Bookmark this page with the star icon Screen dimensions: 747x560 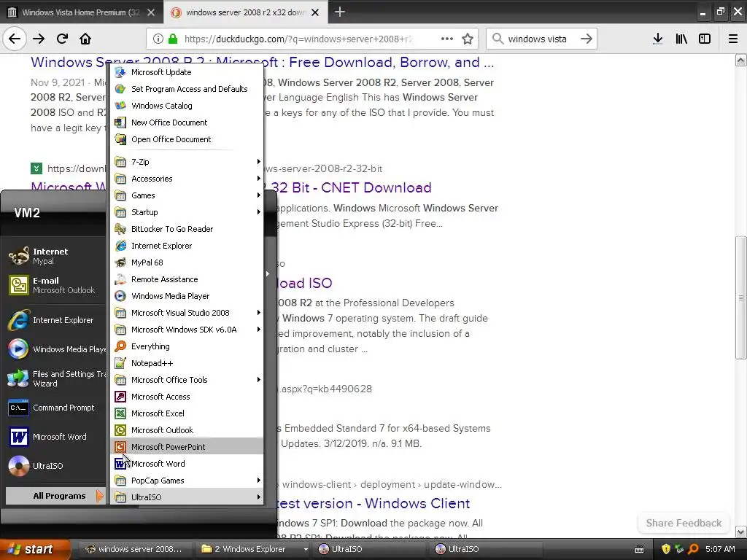[x=468, y=39]
